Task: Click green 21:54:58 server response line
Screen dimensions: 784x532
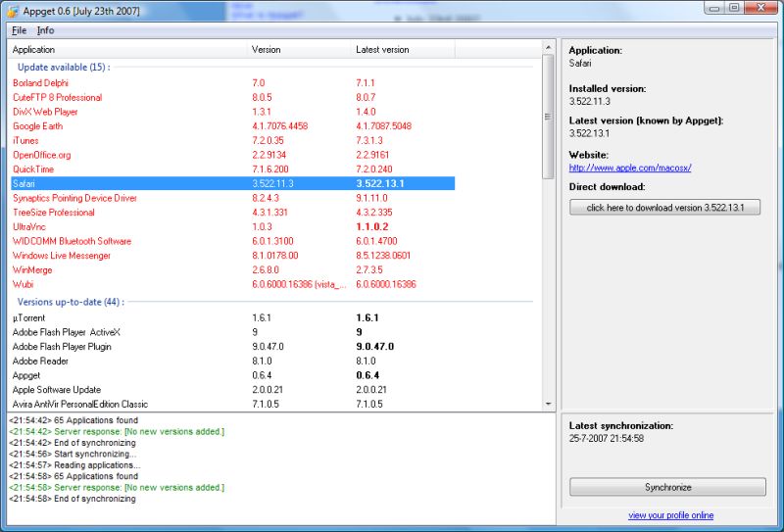Action: [x=117, y=488]
